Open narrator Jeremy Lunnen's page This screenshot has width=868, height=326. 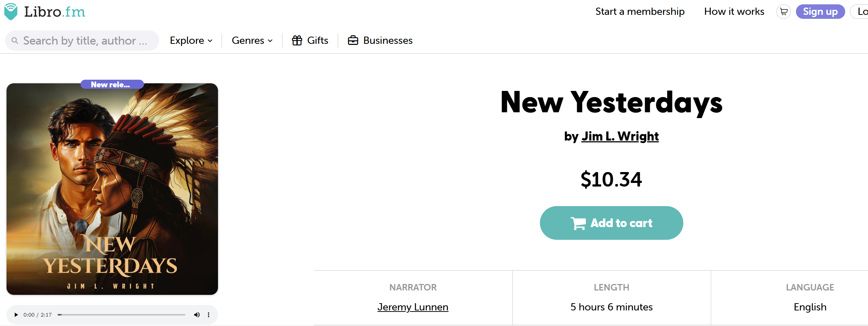click(413, 307)
